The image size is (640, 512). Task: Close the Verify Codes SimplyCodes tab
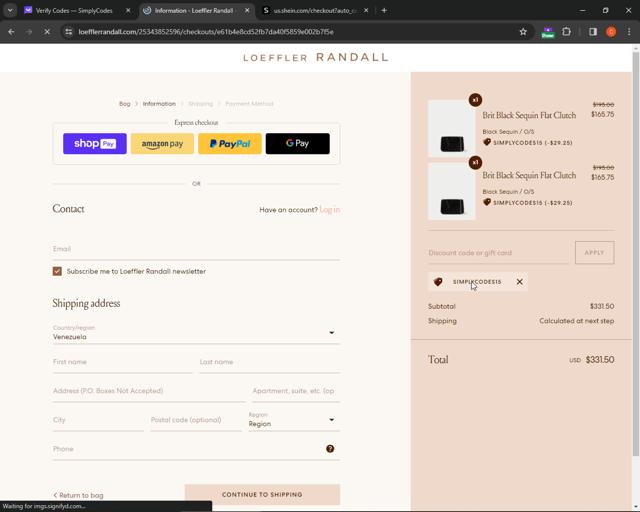pos(128,11)
